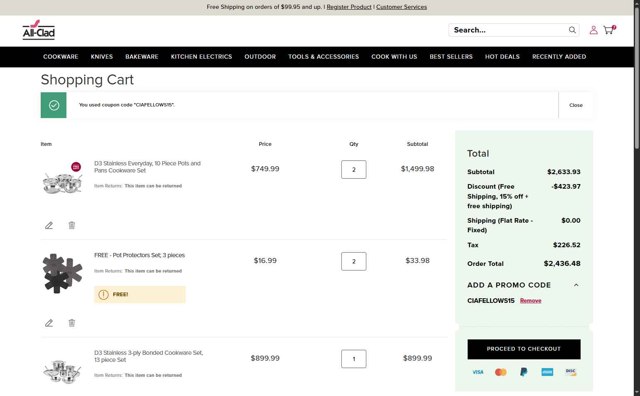
Task: Click the green checkmark success icon
Action: tap(53, 105)
